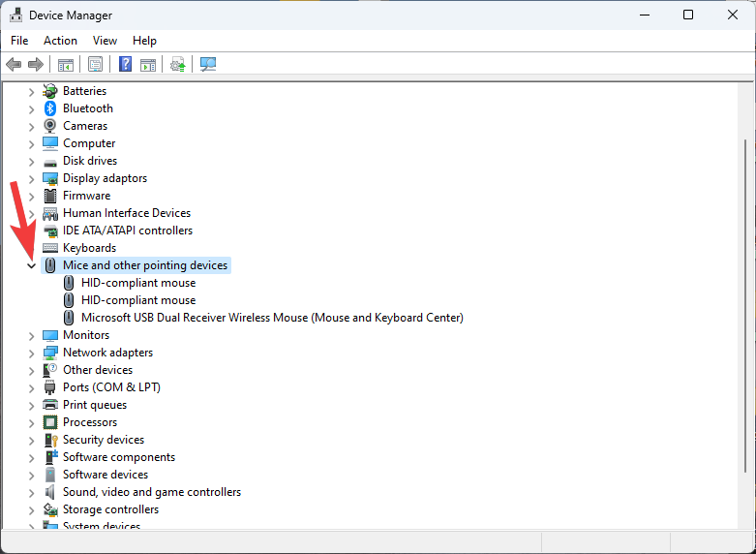Collapse Mice and other pointing devices chevron

click(x=31, y=265)
